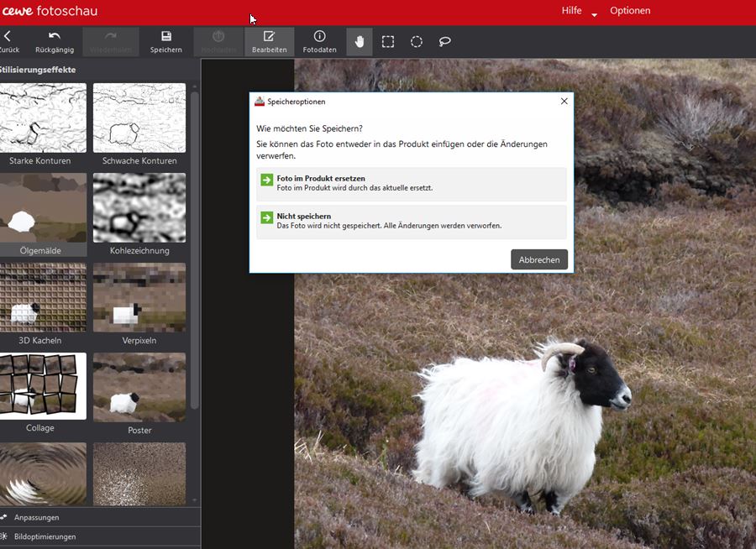Click the Zurück back arrow icon
756x549 pixels.
click(x=8, y=36)
